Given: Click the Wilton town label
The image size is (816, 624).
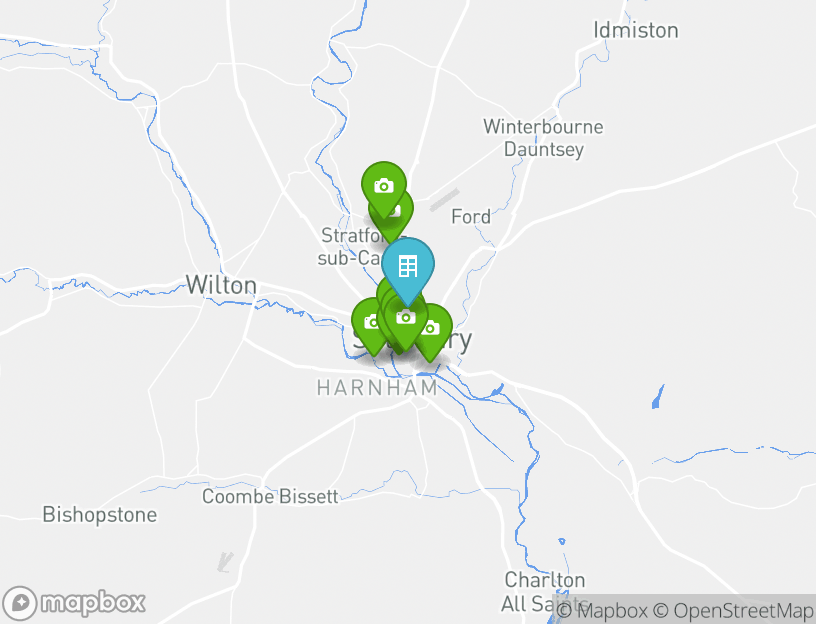Looking at the screenshot, I should pos(221,285).
